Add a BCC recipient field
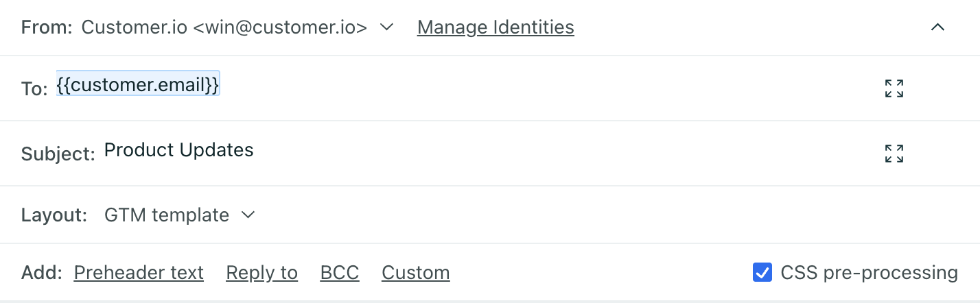Screen dimensions: 980x303 coord(339,273)
